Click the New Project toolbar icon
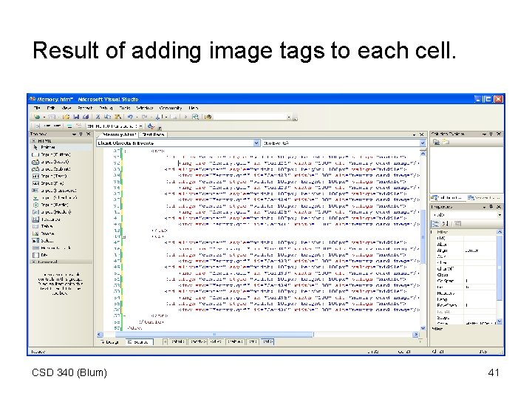Image resolution: width=532 pixels, height=399 pixels. [x=37, y=117]
